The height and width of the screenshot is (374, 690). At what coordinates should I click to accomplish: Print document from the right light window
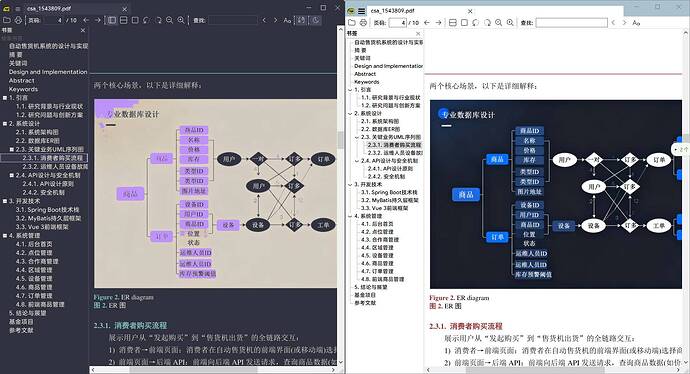coord(363,22)
